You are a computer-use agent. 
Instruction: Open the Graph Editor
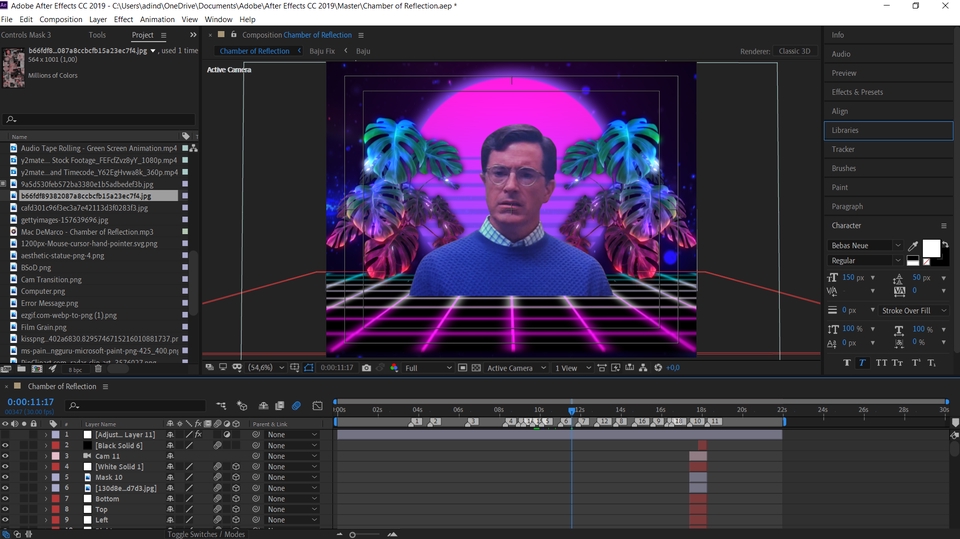(317, 405)
